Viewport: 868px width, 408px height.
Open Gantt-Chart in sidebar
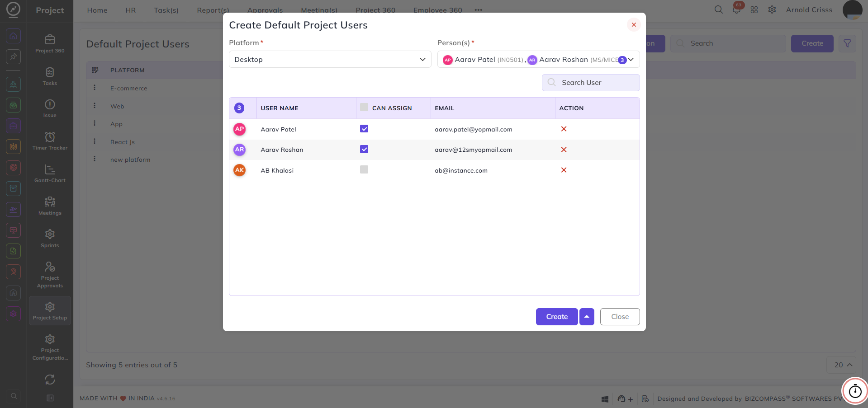(x=50, y=173)
